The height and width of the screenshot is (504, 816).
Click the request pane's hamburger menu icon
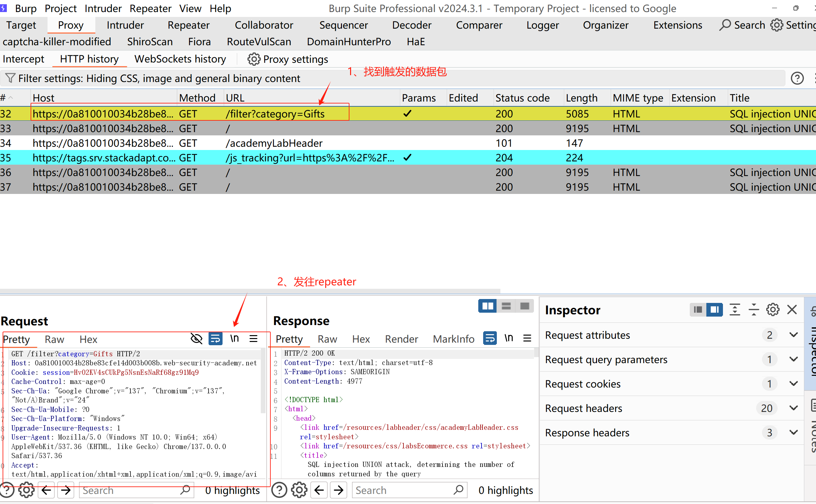click(x=253, y=339)
